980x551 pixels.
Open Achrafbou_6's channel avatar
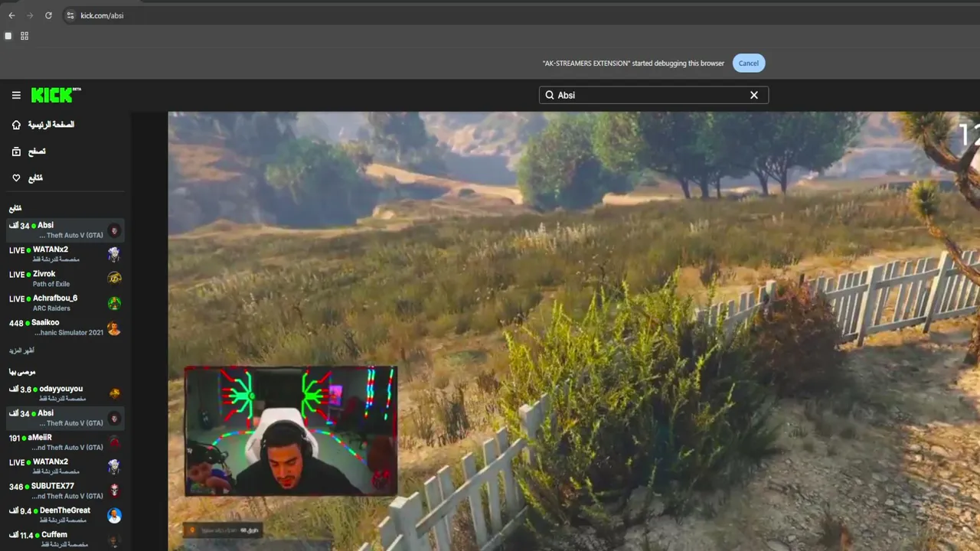[114, 303]
